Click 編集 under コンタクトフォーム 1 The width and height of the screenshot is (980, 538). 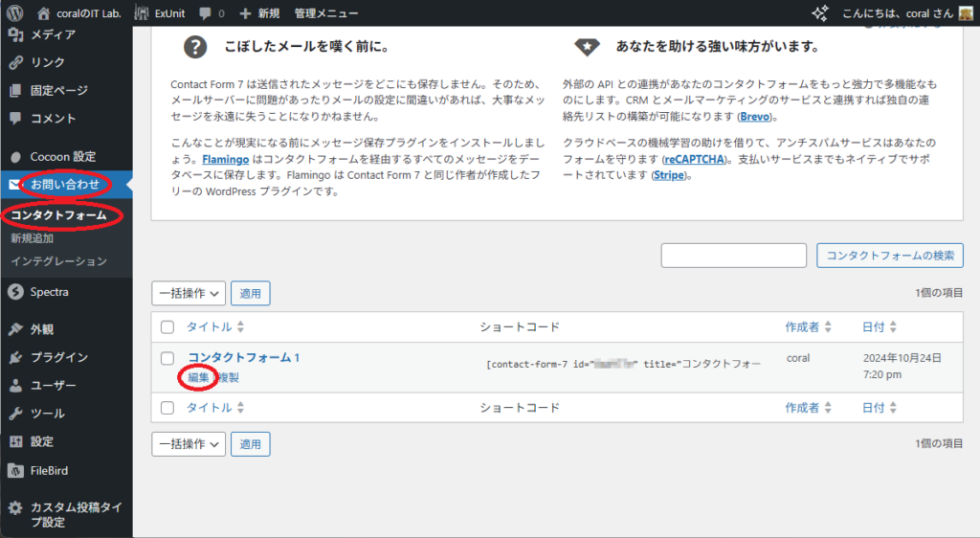point(198,377)
